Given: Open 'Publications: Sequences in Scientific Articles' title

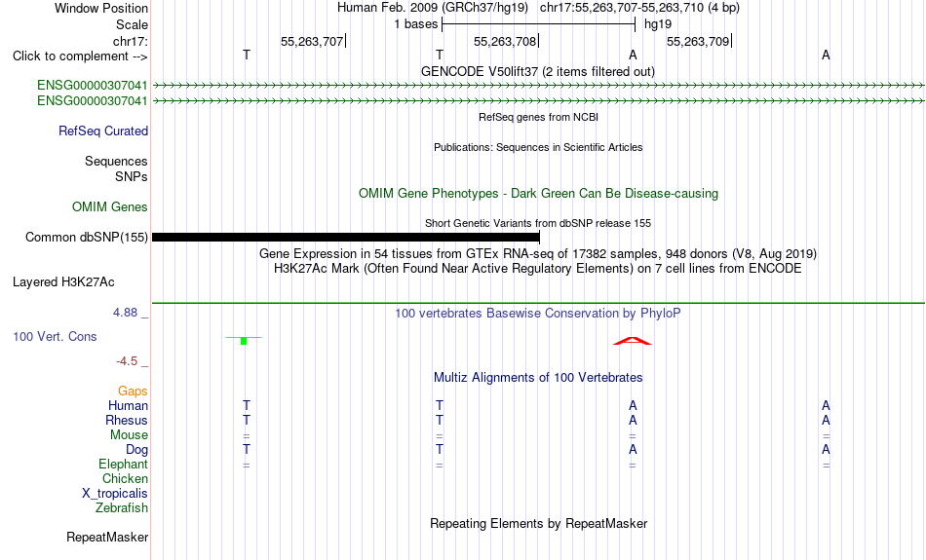Looking at the screenshot, I should point(538,147).
